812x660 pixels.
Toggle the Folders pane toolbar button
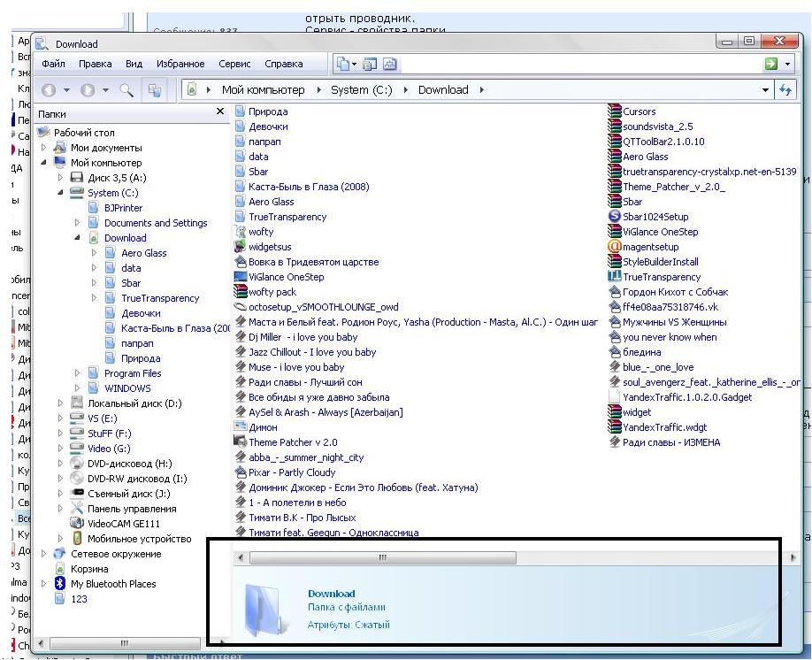(155, 90)
